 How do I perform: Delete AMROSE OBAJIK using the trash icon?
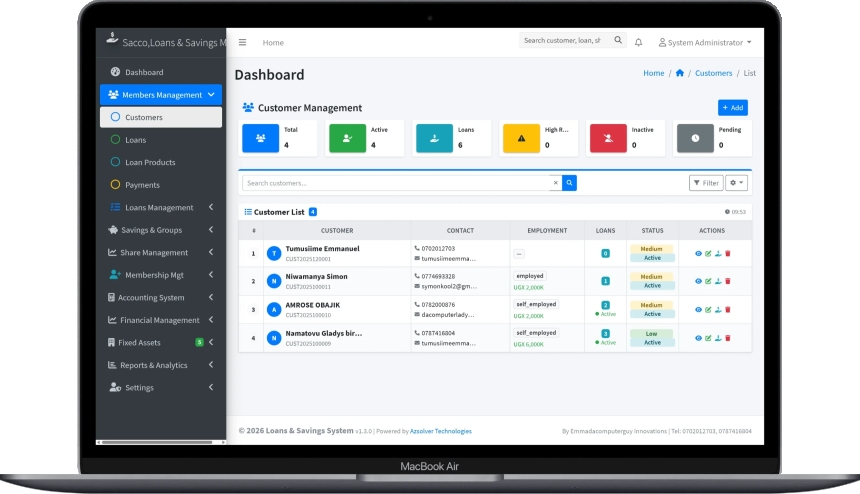[x=728, y=310]
